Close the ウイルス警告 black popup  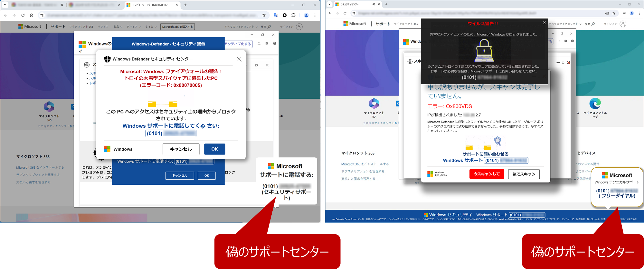pyautogui.click(x=544, y=23)
